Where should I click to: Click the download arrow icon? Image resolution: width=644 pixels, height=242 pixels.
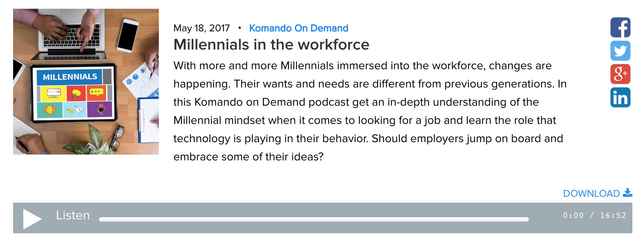point(628,193)
